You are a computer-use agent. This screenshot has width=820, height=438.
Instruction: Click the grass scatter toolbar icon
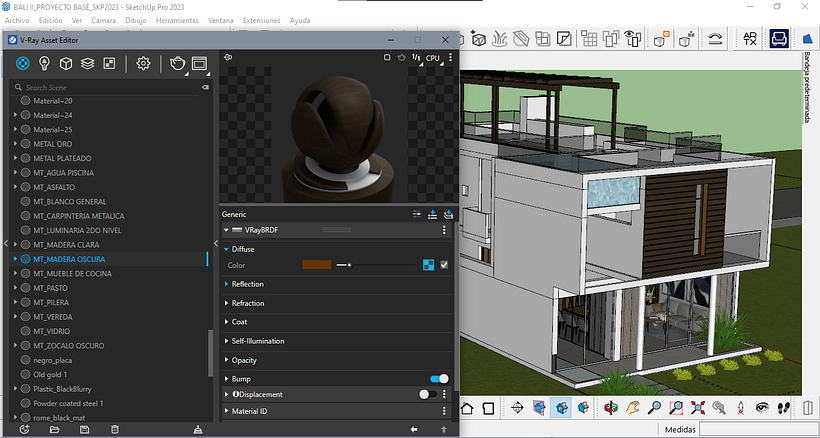(x=500, y=39)
